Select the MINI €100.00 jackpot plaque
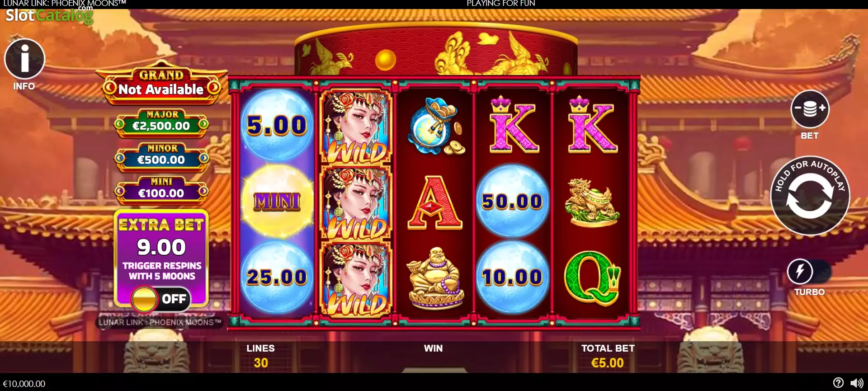The image size is (868, 391). 161,190
